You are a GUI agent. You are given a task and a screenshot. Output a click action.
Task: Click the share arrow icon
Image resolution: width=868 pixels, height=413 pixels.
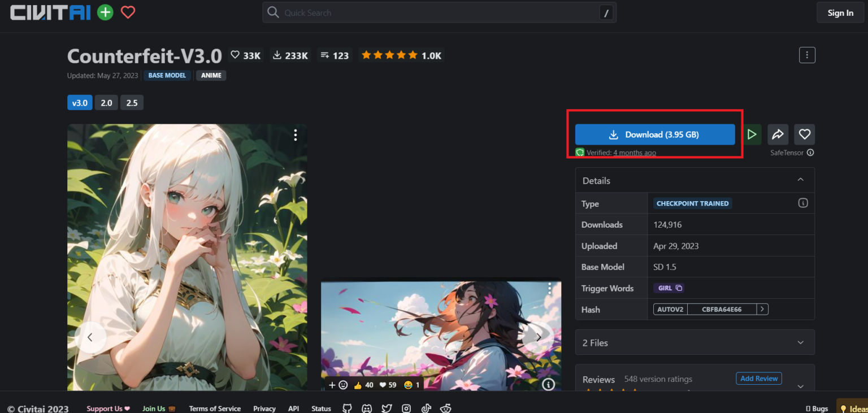tap(778, 134)
